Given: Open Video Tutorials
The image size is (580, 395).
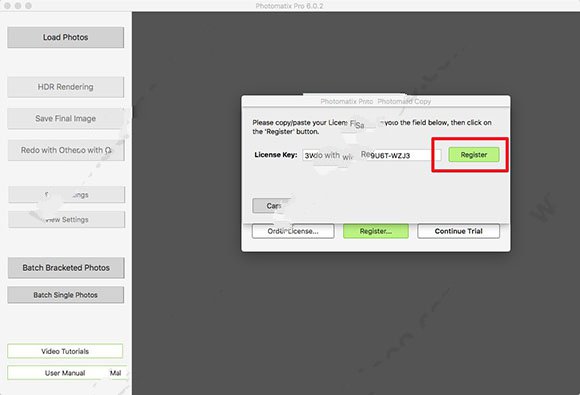Looking at the screenshot, I should 65,351.
